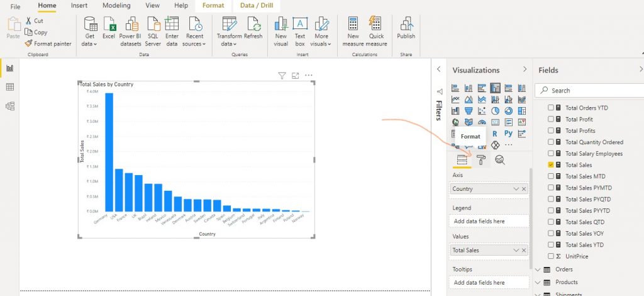Click Copy in the Clipboard group
The width and height of the screenshot is (644, 296).
coord(36,32)
